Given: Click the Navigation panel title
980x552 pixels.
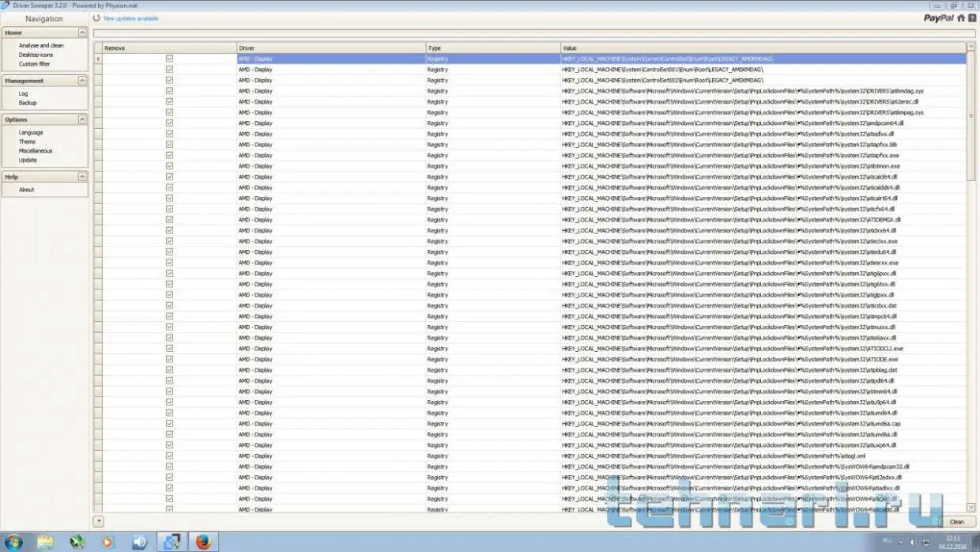Looking at the screenshot, I should point(44,18).
